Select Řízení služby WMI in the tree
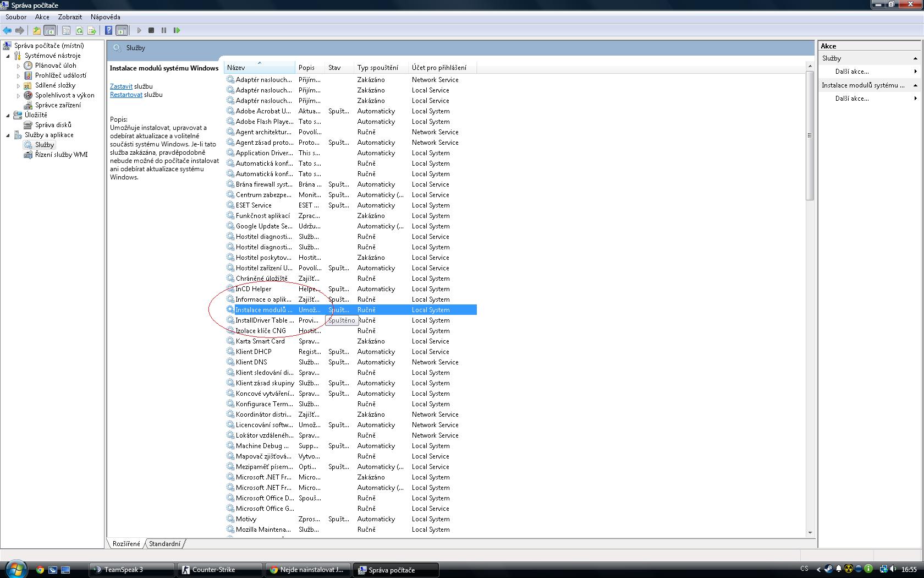The height and width of the screenshot is (578, 924). (x=61, y=155)
